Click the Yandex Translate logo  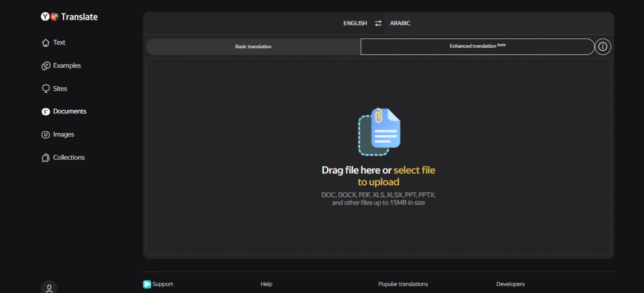[69, 17]
